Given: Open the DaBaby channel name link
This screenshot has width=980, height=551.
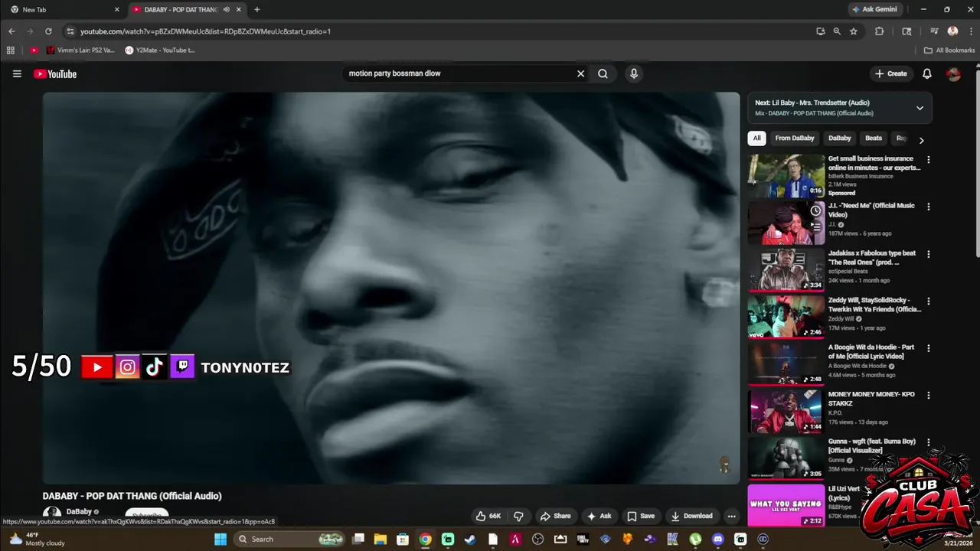Looking at the screenshot, I should coord(79,511).
